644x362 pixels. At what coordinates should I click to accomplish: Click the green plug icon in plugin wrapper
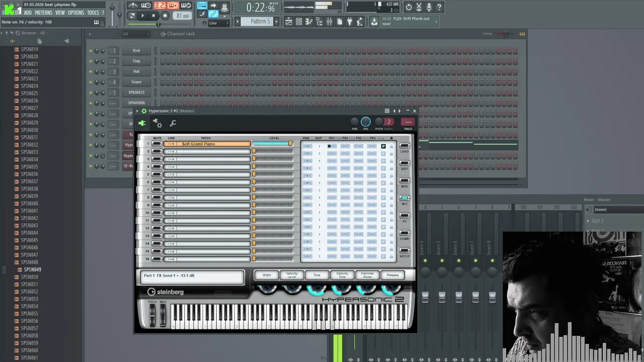(142, 123)
